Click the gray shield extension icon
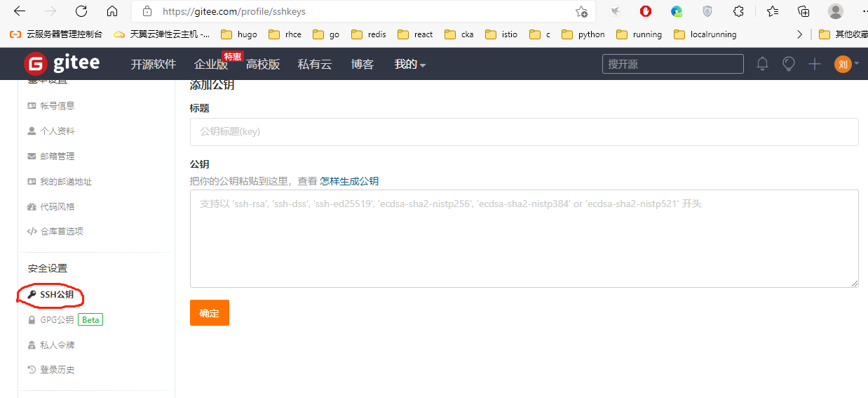 (707, 11)
